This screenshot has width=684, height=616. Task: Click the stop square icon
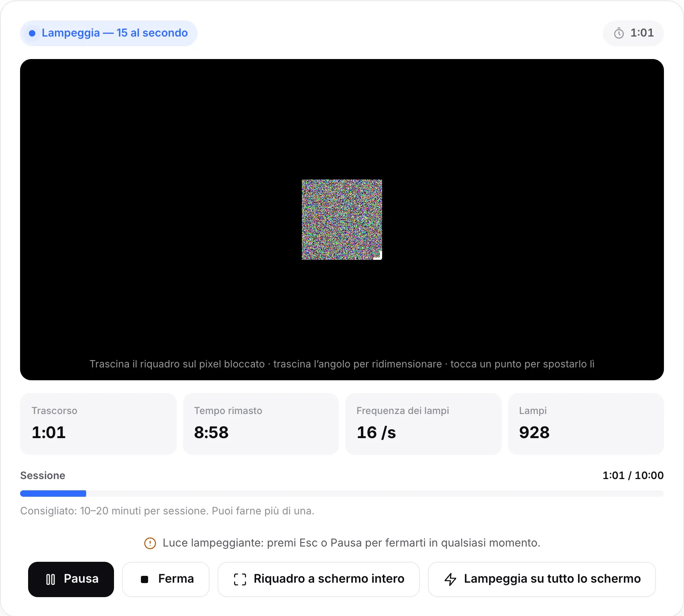tap(145, 579)
